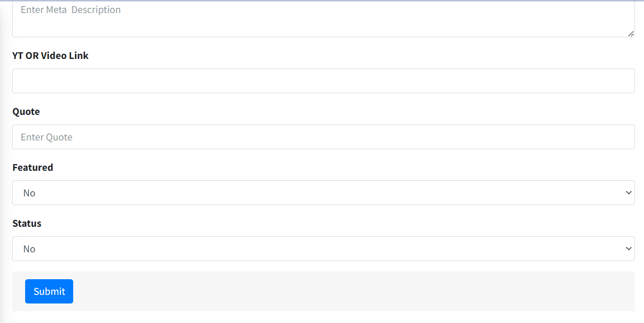Select the "No" value in Featured
This screenshot has width=644, height=323.
[29, 193]
